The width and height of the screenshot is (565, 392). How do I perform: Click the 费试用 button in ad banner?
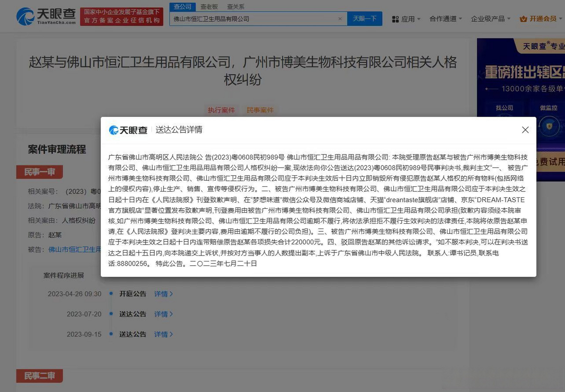(551, 162)
